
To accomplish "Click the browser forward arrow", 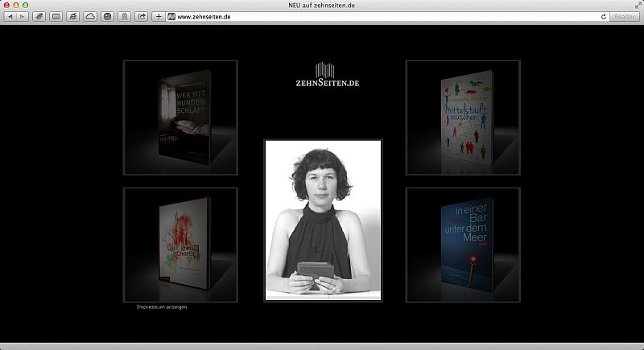I will 21,16.
